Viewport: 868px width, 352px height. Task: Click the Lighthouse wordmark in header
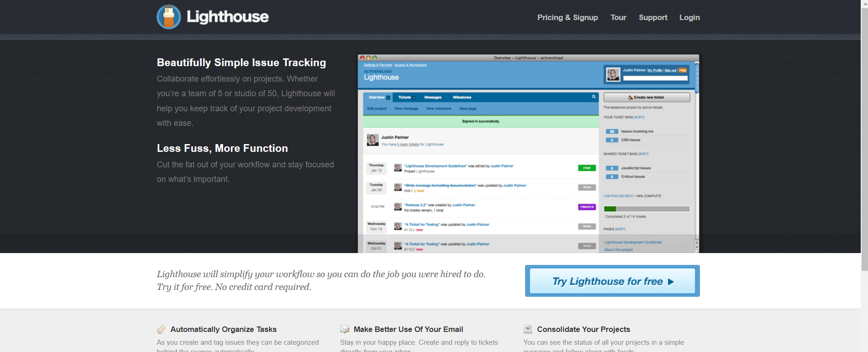[228, 17]
